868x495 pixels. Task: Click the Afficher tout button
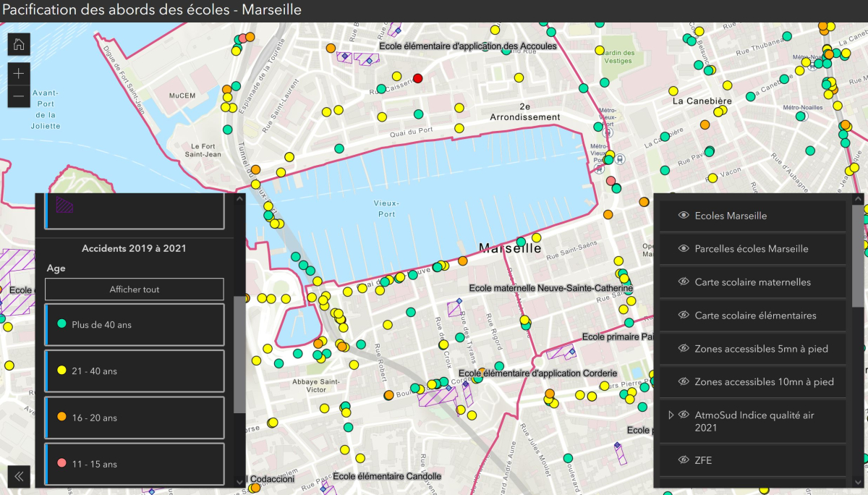click(134, 289)
